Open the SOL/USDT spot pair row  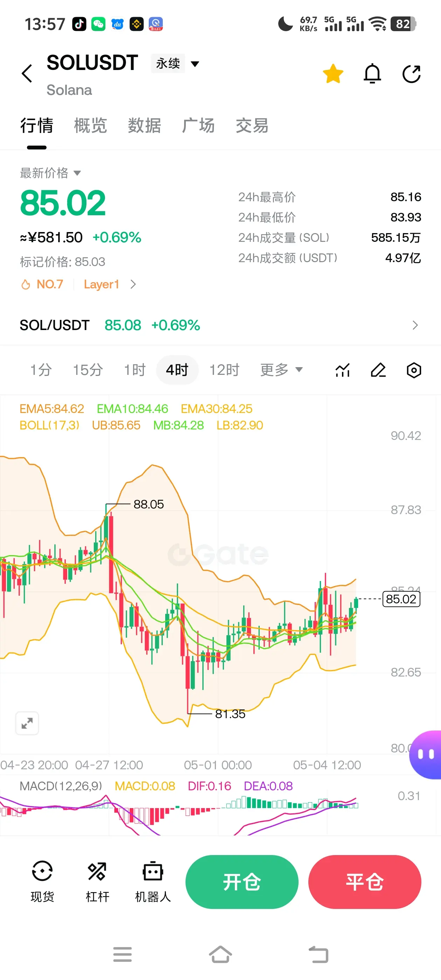220,325
